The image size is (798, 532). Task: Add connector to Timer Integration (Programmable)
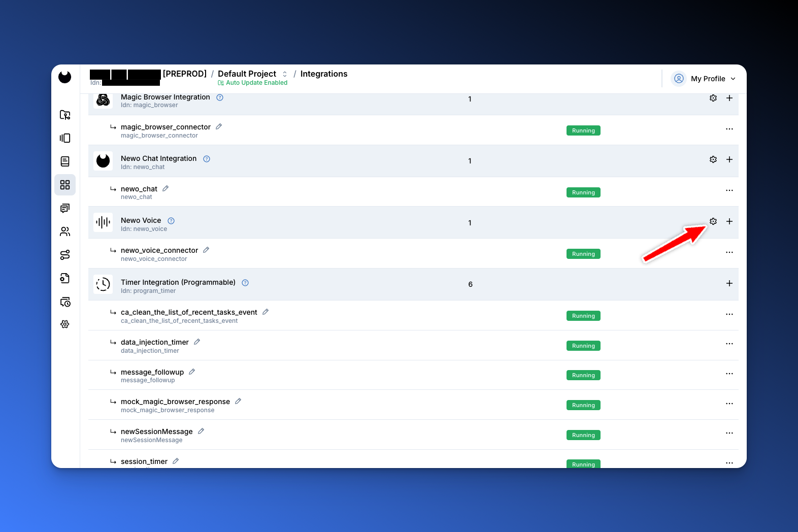click(x=729, y=283)
